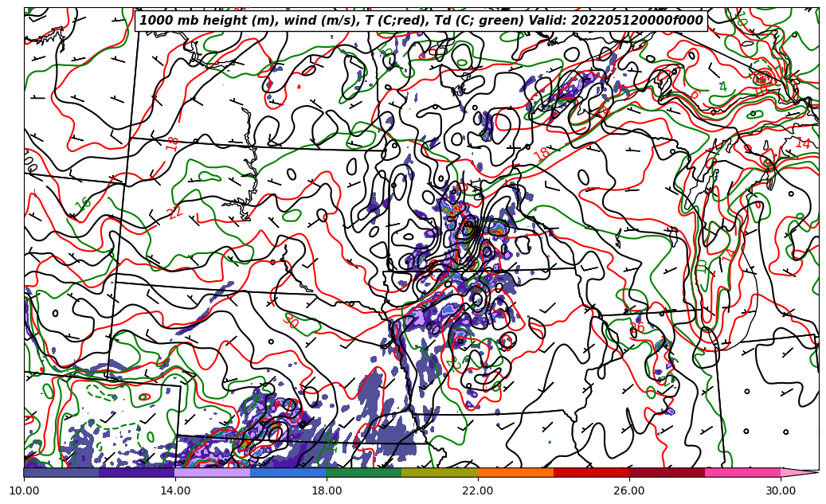Click the 26–28 dark crimson colorbar segment
Screen dimensions: 826x504
[667, 472]
